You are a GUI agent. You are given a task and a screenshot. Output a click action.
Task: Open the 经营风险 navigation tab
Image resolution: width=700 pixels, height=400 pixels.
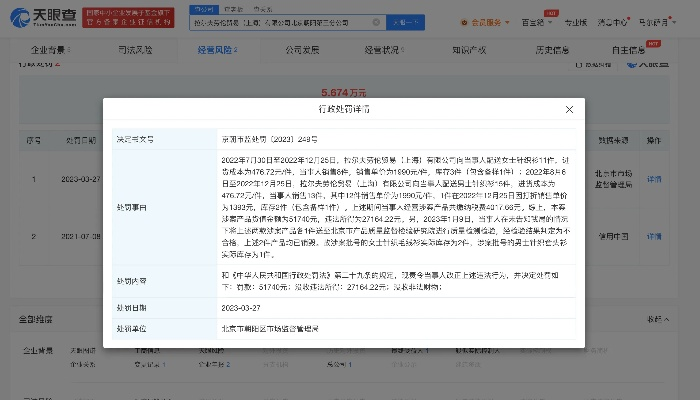[217, 50]
